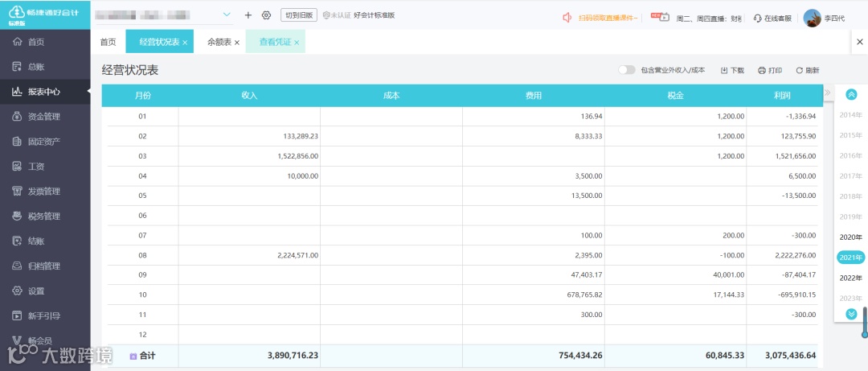Click the 利润 column header

click(x=782, y=96)
